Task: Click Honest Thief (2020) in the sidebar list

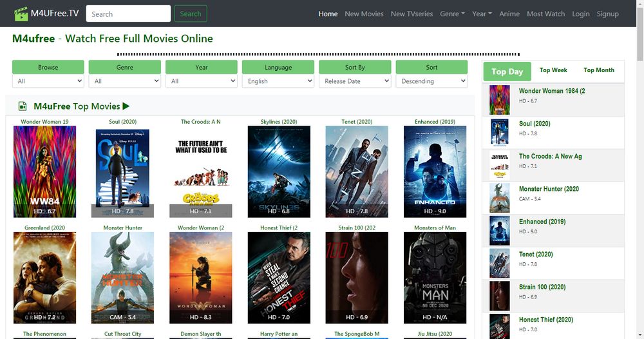Action: click(546, 319)
